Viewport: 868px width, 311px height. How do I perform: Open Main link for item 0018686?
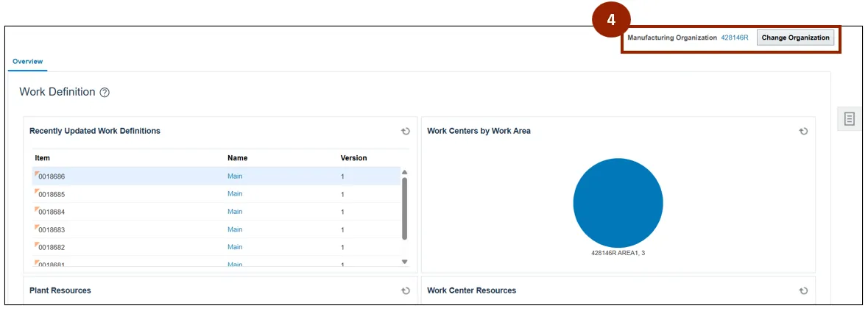(x=235, y=176)
